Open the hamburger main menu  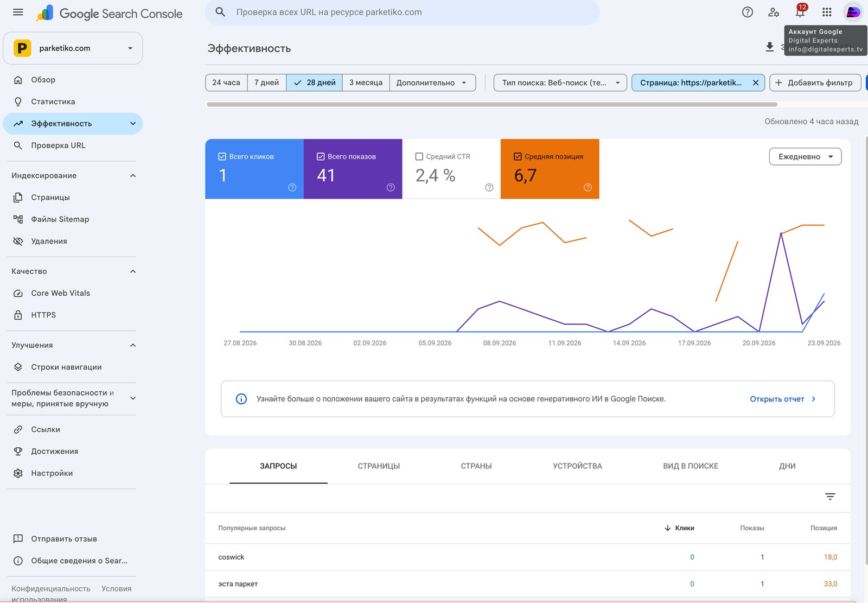[x=18, y=12]
